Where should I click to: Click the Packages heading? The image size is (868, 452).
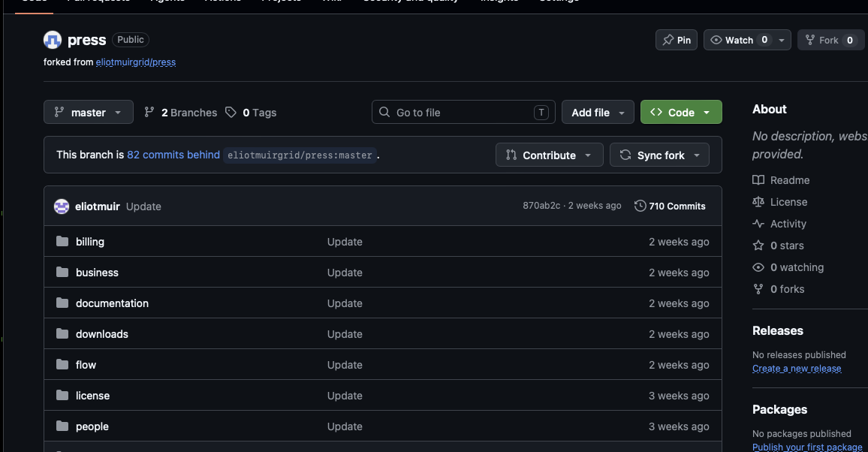point(779,410)
